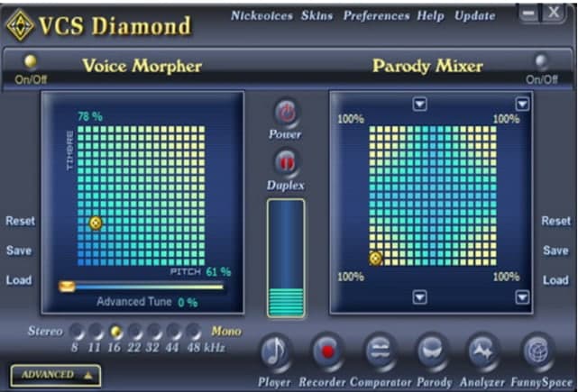The image size is (578, 392).
Task: Click the Voice Morpher heading
Action: pos(142,67)
